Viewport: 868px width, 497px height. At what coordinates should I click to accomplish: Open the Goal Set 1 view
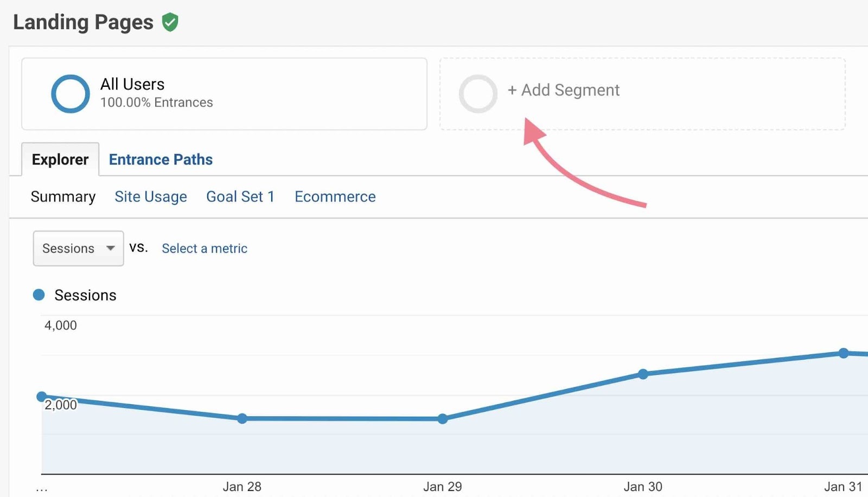(x=240, y=196)
